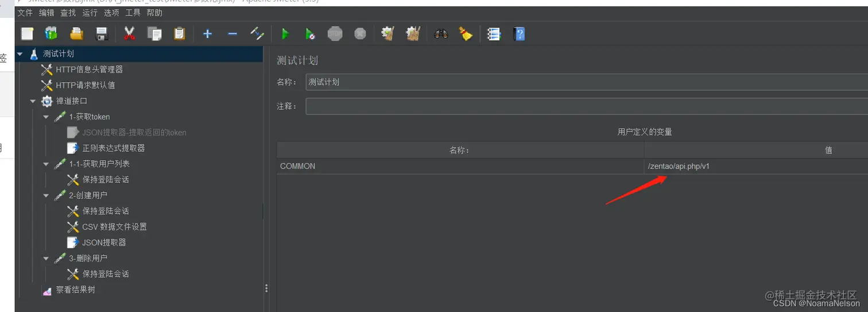Select HTTP请求默认值 tree node
Viewport: 868px width, 312px height.
85,85
